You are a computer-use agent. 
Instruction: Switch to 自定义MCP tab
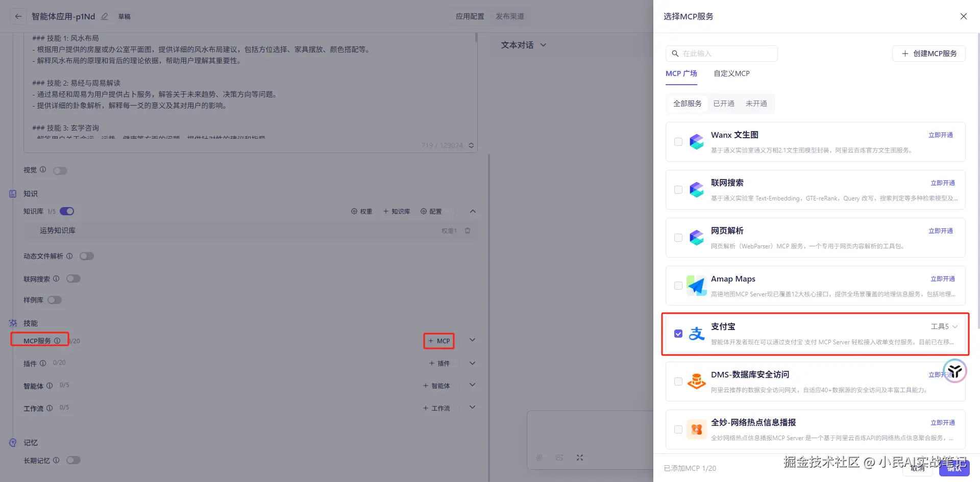[x=731, y=73]
